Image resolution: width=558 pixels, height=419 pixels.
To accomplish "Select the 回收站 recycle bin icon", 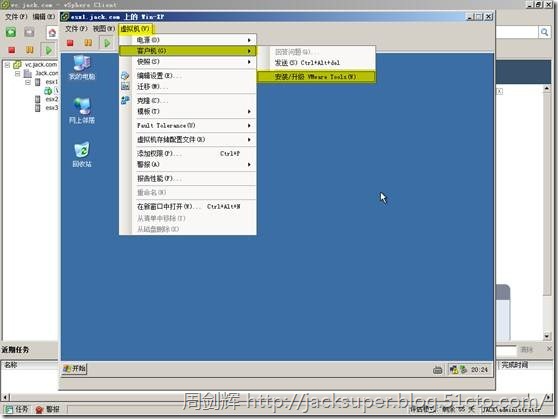I will pos(82,154).
